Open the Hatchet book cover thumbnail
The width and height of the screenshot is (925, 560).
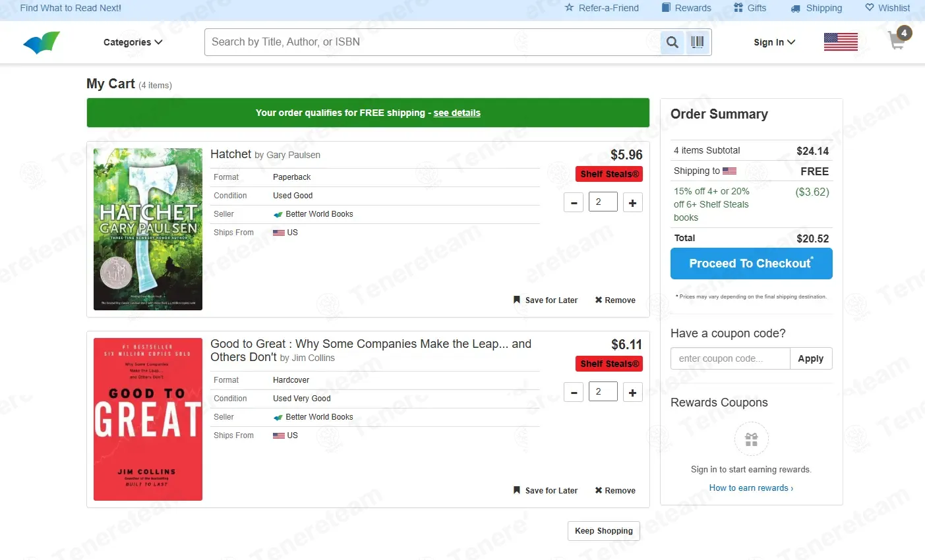pos(148,229)
